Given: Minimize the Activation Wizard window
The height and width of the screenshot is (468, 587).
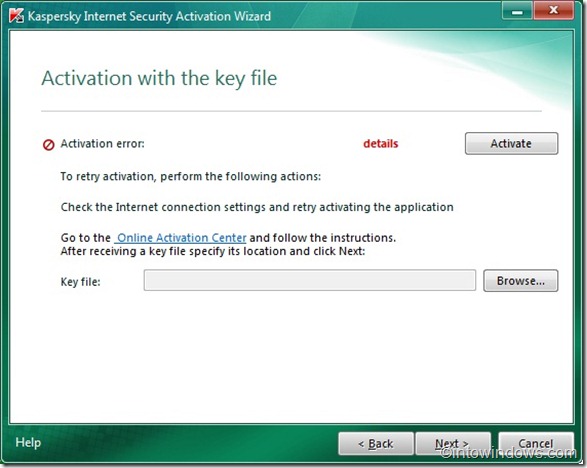Looking at the screenshot, I should pyautogui.click(x=517, y=11).
